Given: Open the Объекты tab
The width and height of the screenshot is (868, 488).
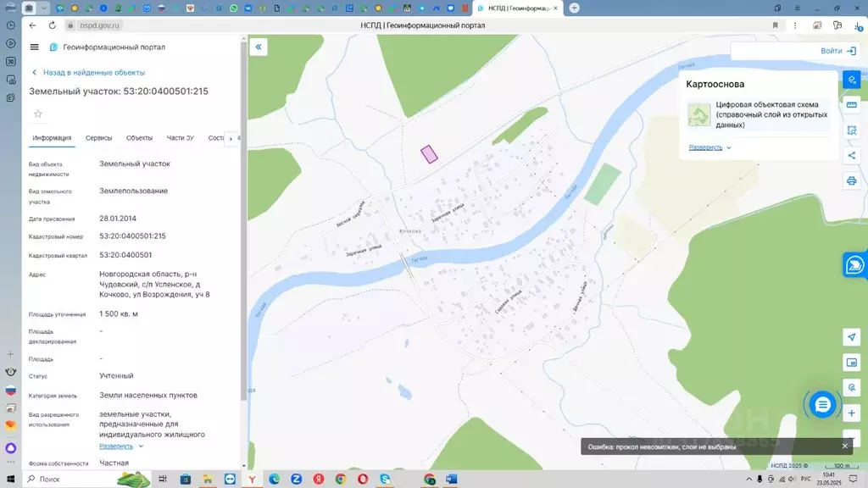Looking at the screenshot, I should pos(139,138).
